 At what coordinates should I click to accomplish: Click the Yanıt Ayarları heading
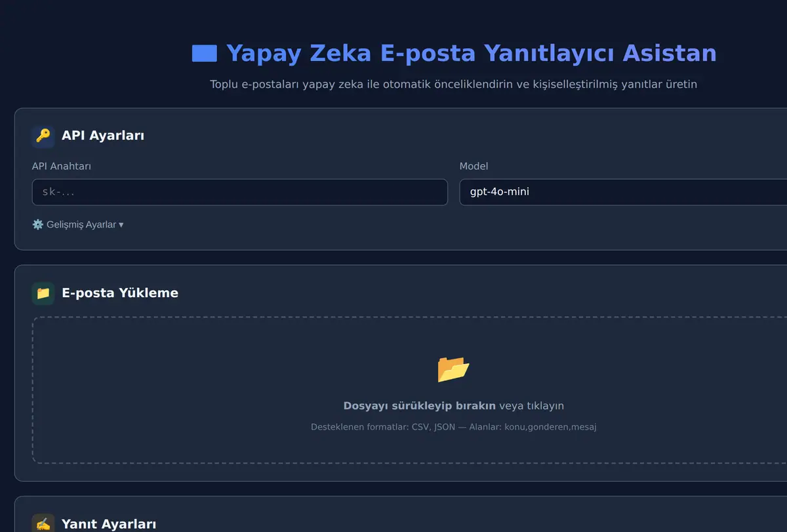click(109, 523)
